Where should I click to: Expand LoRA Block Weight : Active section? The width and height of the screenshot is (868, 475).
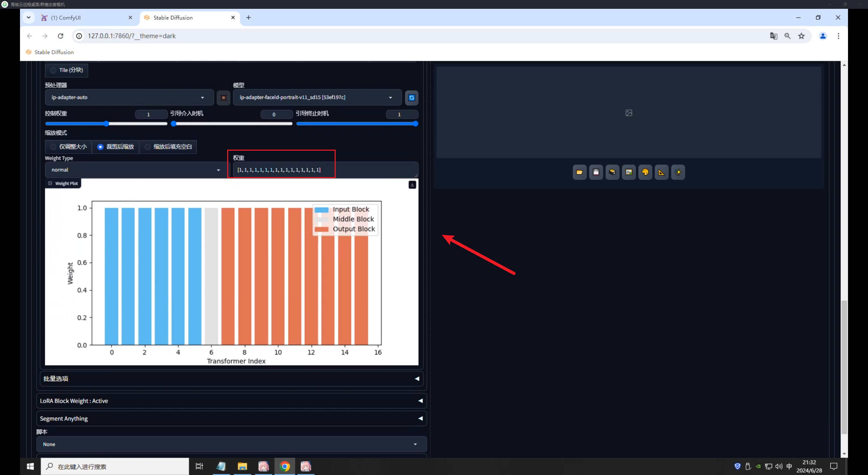click(x=232, y=401)
